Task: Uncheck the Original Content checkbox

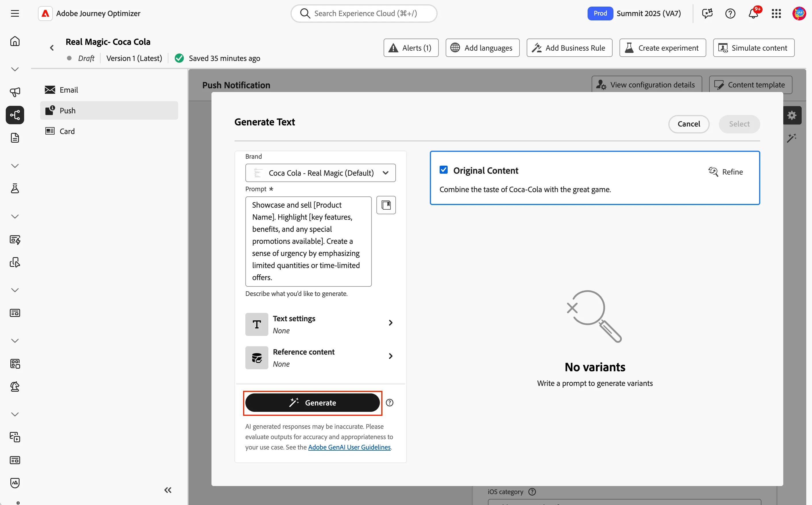Action: coord(444,170)
